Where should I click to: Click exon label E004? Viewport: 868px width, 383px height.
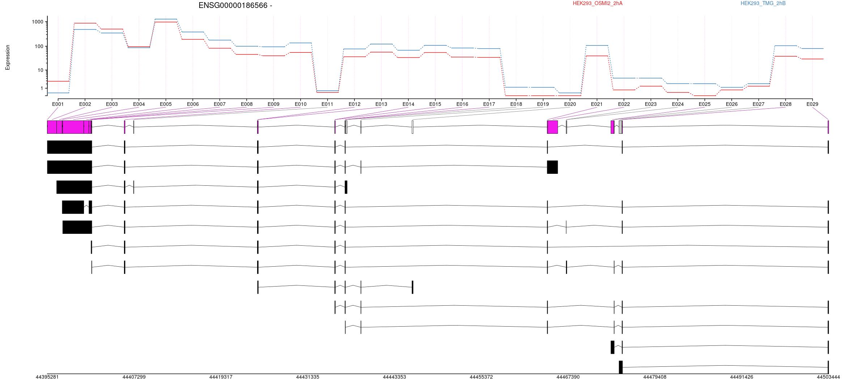tap(139, 104)
